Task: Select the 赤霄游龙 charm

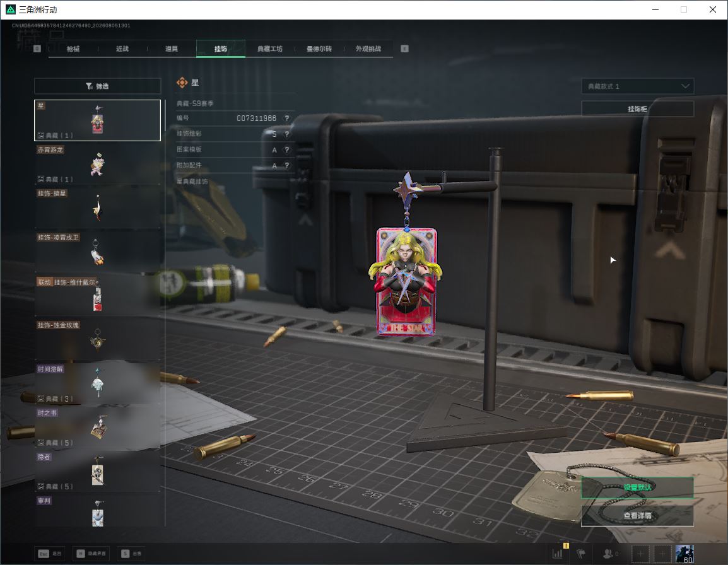Action: pyautogui.click(x=98, y=165)
